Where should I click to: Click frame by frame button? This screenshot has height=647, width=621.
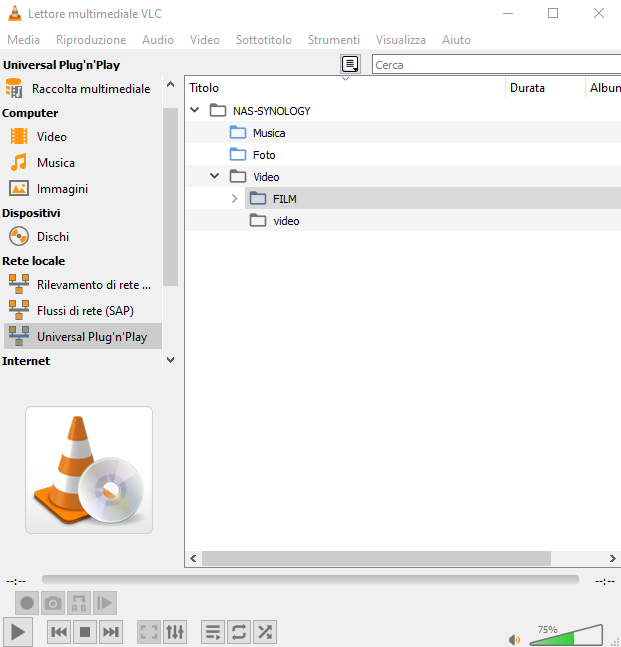pos(105,603)
